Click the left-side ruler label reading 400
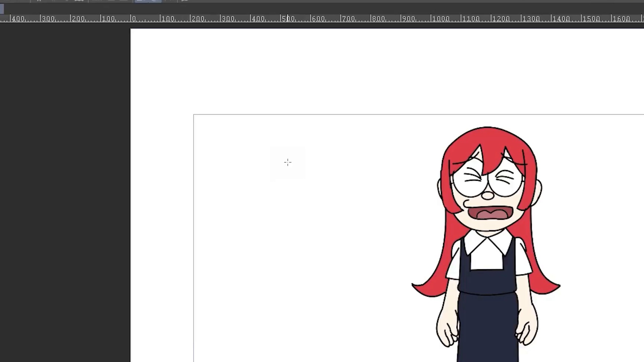644x362 pixels. pyautogui.click(x=18, y=19)
